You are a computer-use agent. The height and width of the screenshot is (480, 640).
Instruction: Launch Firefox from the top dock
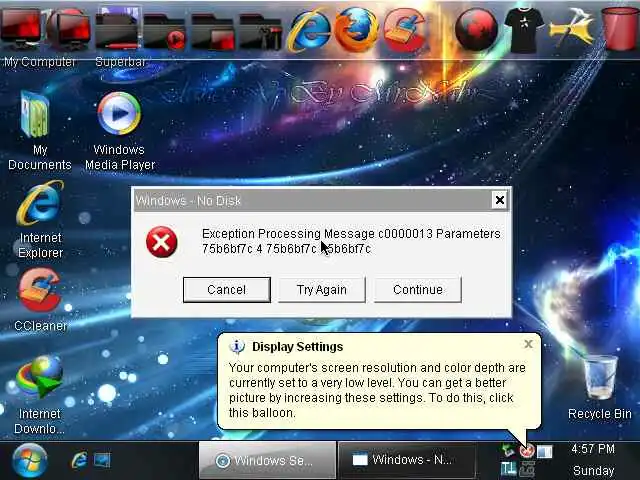pyautogui.click(x=356, y=30)
